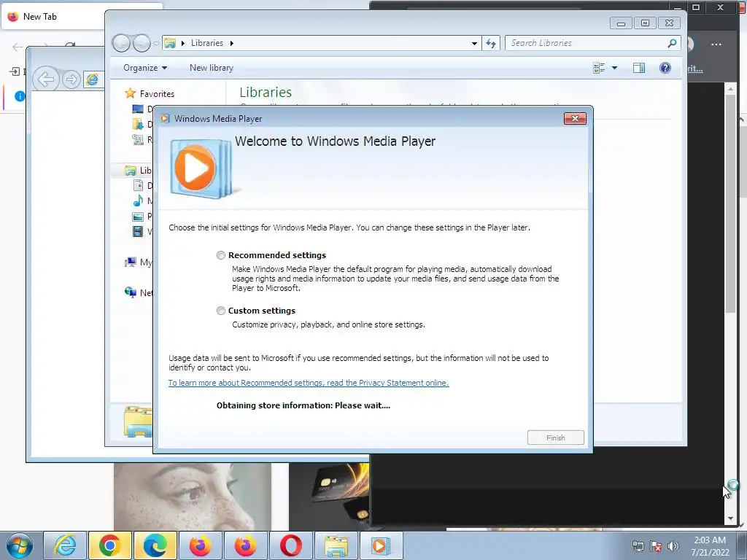Screen dimensions: 747x560
Task: Click the Desktop monitor icon under Favorites
Action: [138, 109]
